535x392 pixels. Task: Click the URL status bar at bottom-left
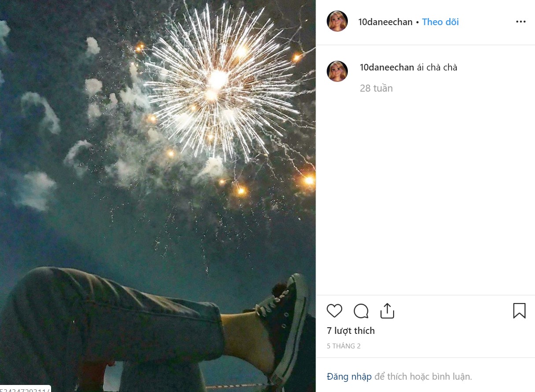(25, 388)
